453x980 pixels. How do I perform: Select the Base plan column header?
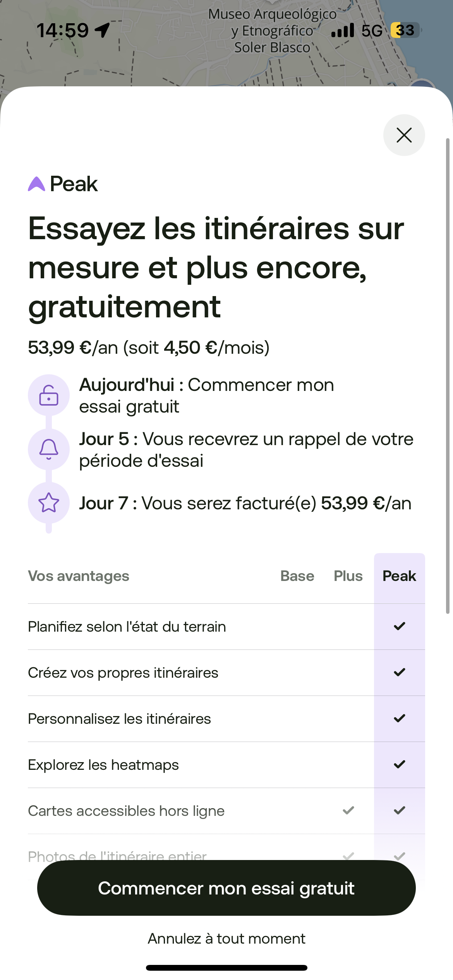click(x=297, y=576)
